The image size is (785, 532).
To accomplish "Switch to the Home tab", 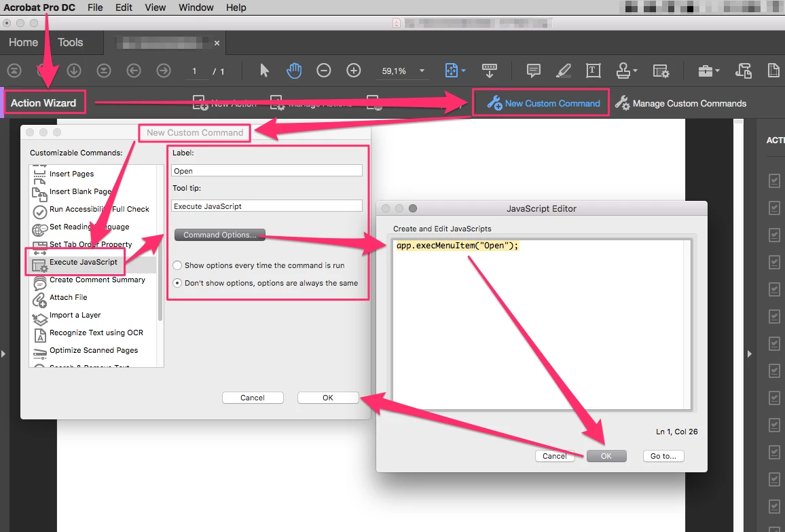I will pyautogui.click(x=23, y=43).
